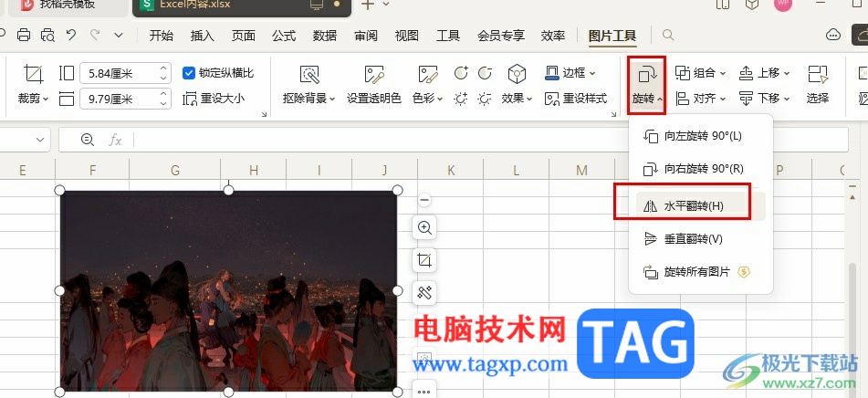The image size is (868, 398).
Task: Expand Send Backward (下移) dropdown
Action: click(787, 99)
